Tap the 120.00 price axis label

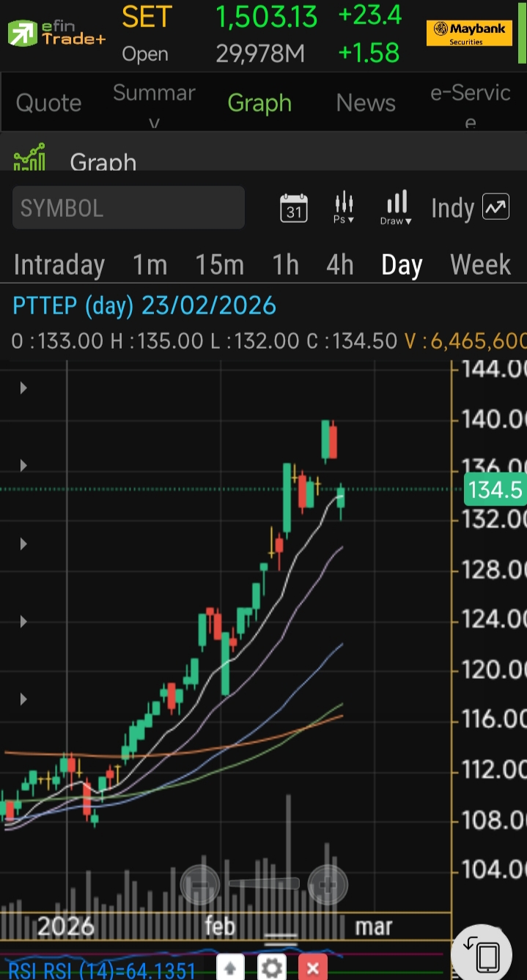pos(493,669)
